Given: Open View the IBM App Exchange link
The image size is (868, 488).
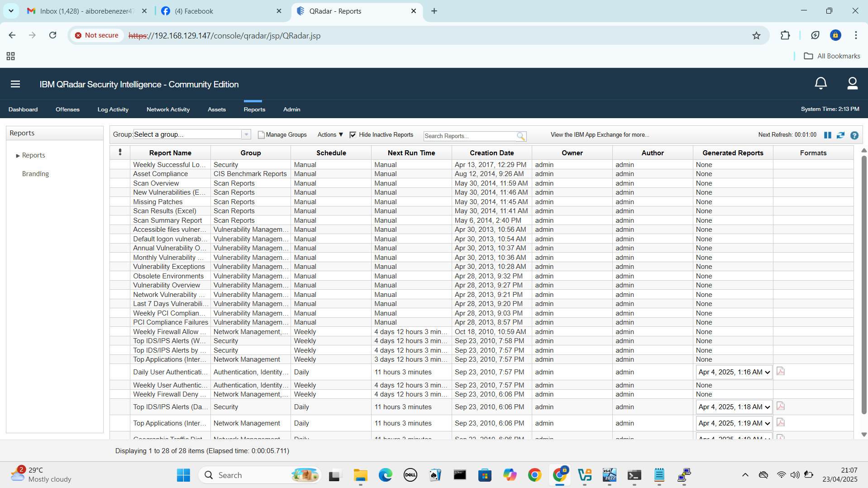Looking at the screenshot, I should click(x=600, y=135).
